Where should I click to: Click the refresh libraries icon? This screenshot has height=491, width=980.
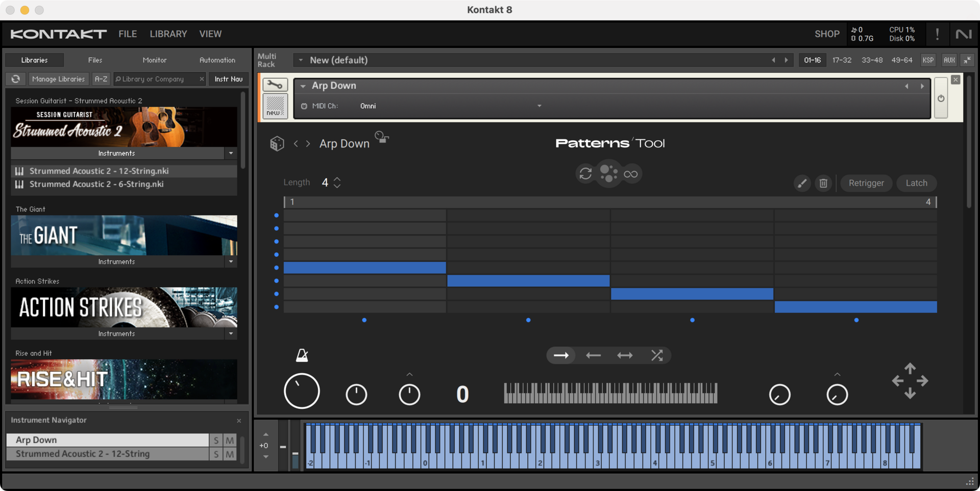tap(16, 79)
